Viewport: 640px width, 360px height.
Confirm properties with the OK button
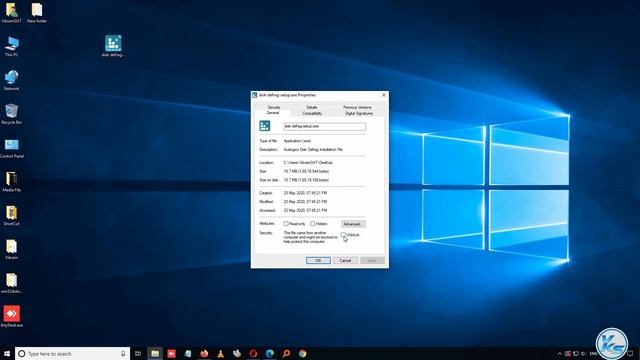coord(318,260)
